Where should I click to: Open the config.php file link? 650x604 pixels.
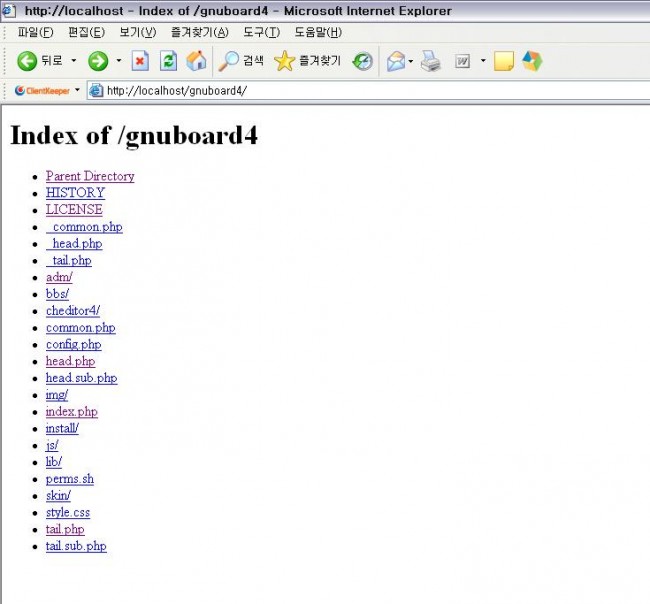[73, 344]
